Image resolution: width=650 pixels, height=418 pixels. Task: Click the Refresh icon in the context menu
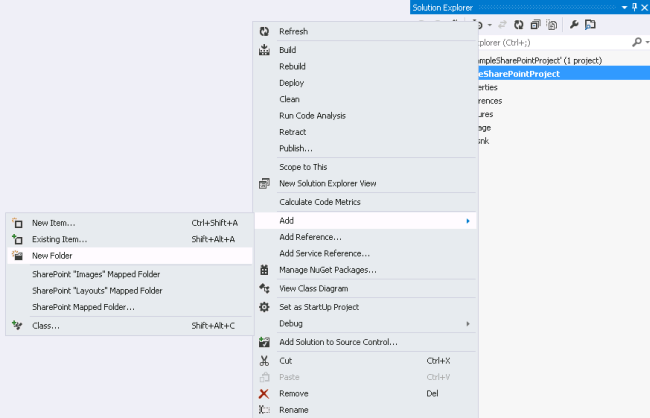[x=264, y=32]
